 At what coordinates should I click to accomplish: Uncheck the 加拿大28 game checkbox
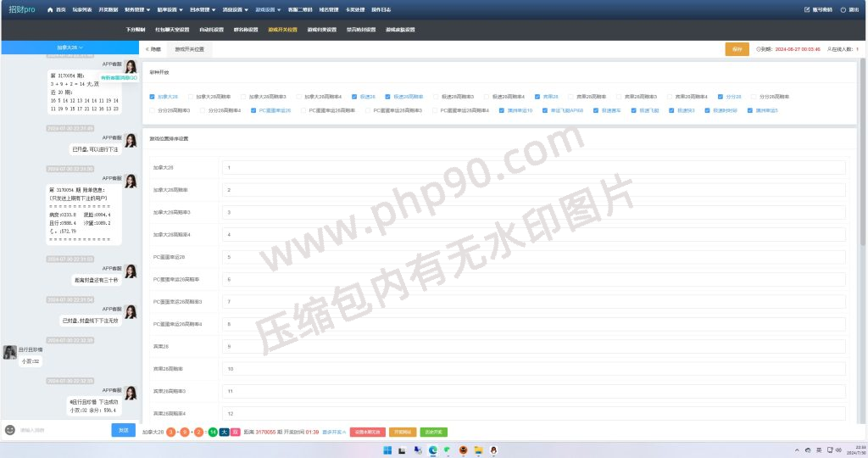pos(153,97)
